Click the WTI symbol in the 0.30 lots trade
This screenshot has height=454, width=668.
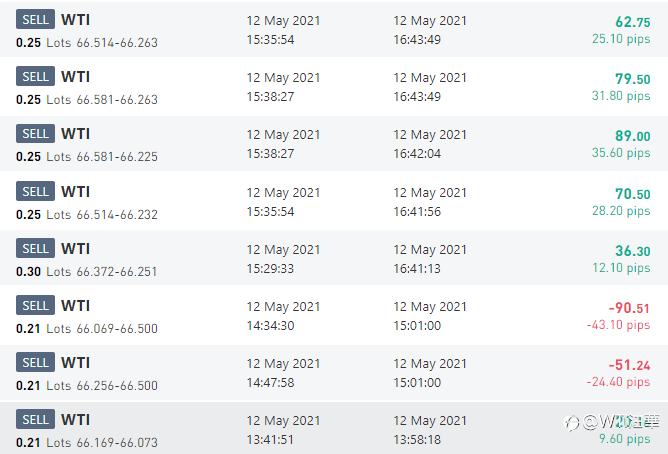pos(75,248)
